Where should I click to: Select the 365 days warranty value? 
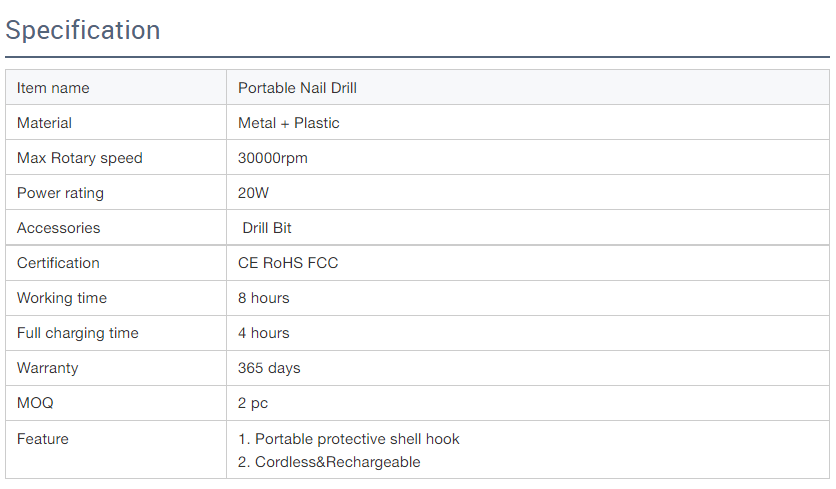click(x=269, y=368)
